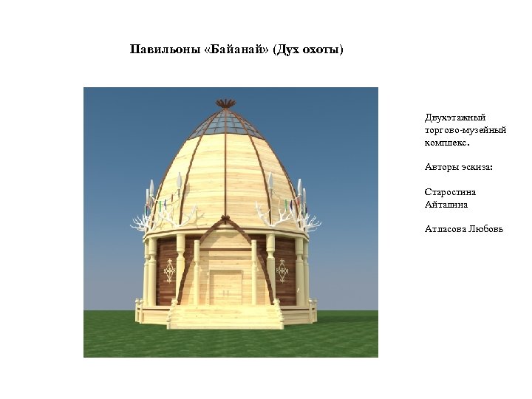Click the author name 'Атласова Любовь'

pyautogui.click(x=464, y=229)
